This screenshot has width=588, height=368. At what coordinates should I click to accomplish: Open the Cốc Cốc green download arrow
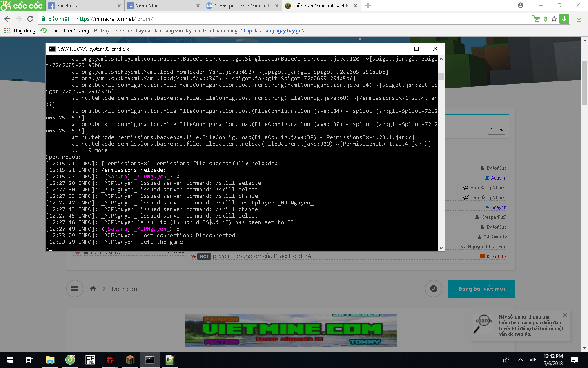click(564, 19)
